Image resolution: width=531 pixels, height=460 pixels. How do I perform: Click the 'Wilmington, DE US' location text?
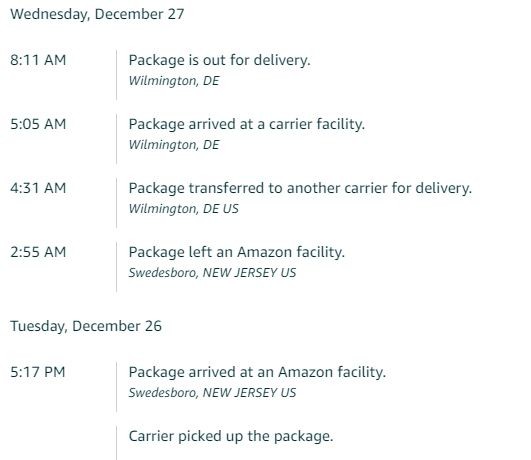184,209
